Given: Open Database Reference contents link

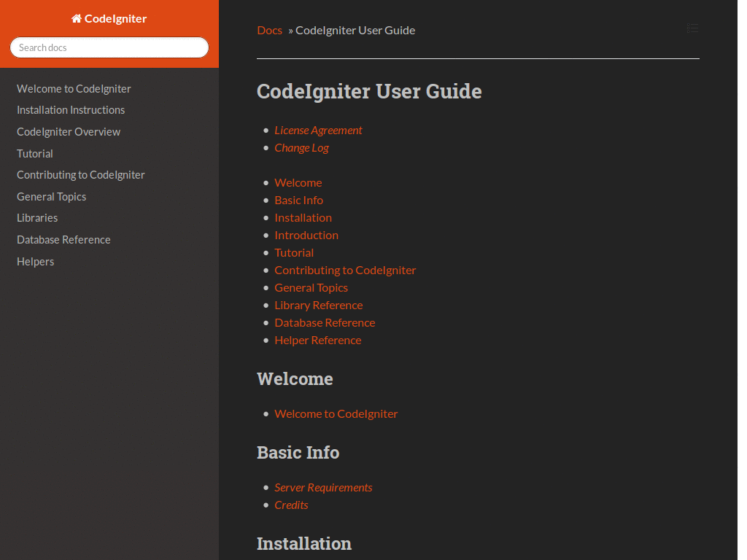Looking at the screenshot, I should point(325,323).
